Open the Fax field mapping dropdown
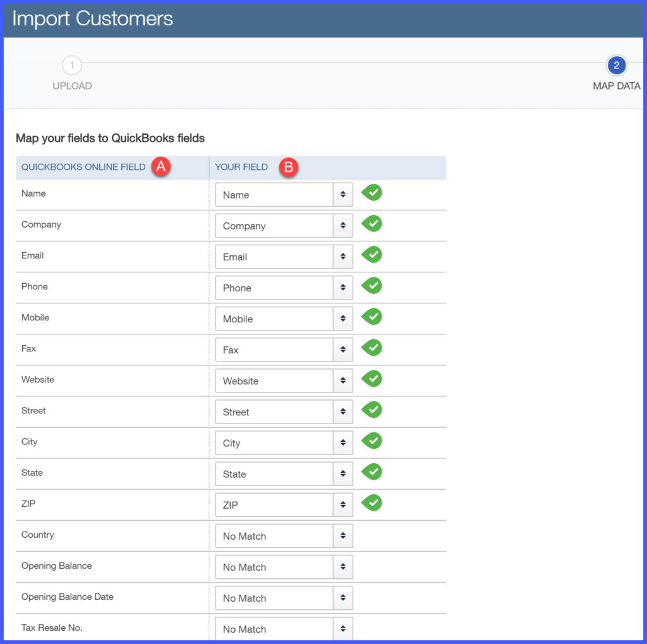 [x=284, y=349]
